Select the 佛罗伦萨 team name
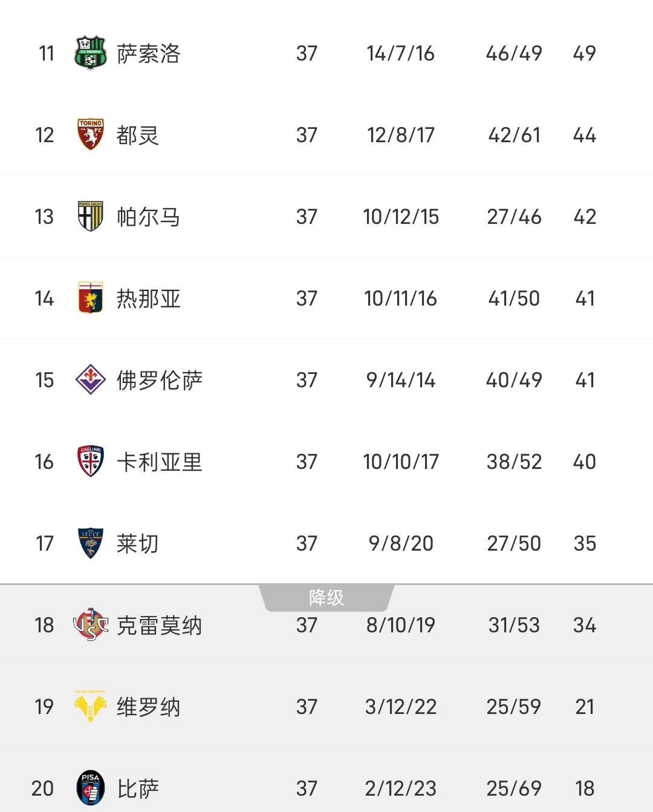 (160, 380)
